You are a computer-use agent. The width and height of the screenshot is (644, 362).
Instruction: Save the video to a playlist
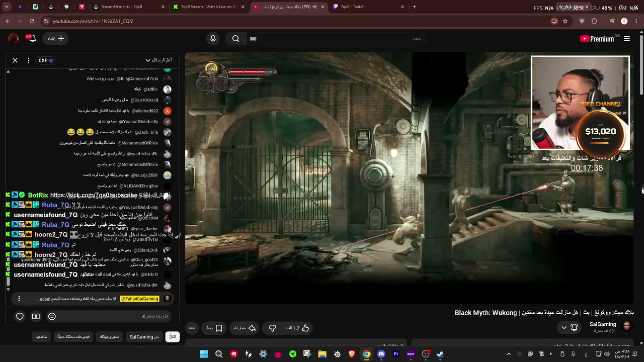(215, 328)
